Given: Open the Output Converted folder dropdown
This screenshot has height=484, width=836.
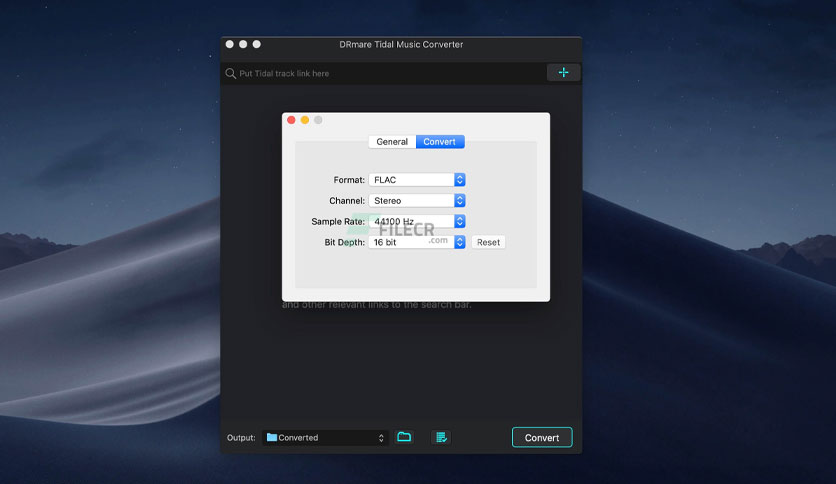Looking at the screenshot, I should pyautogui.click(x=325, y=438).
